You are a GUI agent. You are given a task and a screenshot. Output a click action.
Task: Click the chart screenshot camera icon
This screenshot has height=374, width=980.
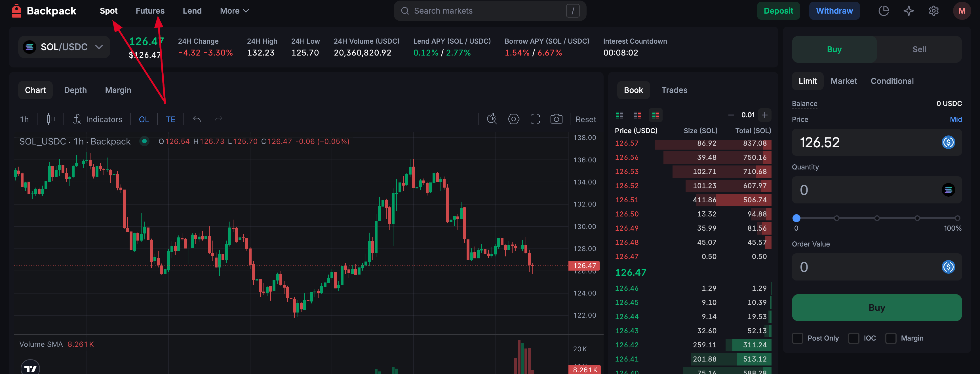tap(556, 119)
